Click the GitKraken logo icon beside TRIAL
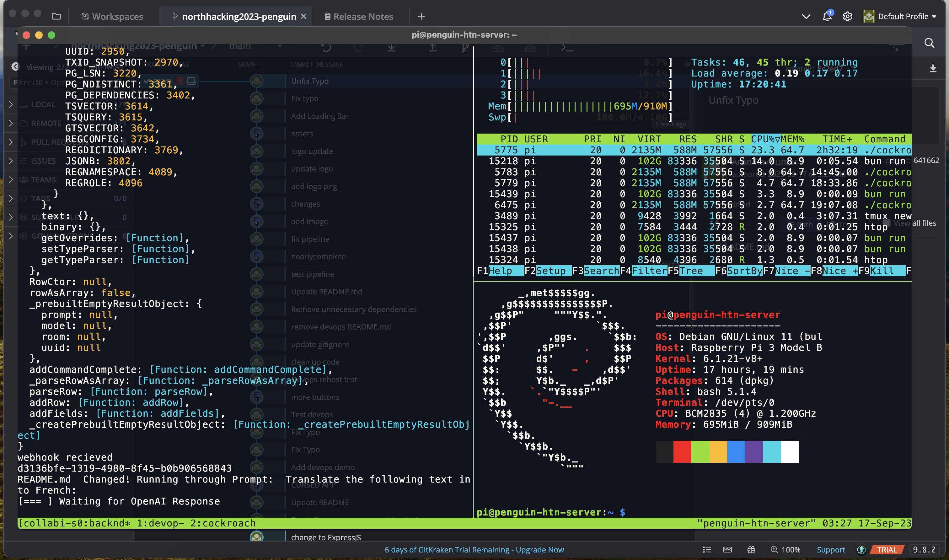Screen dimensions: 949x560 (861, 549)
